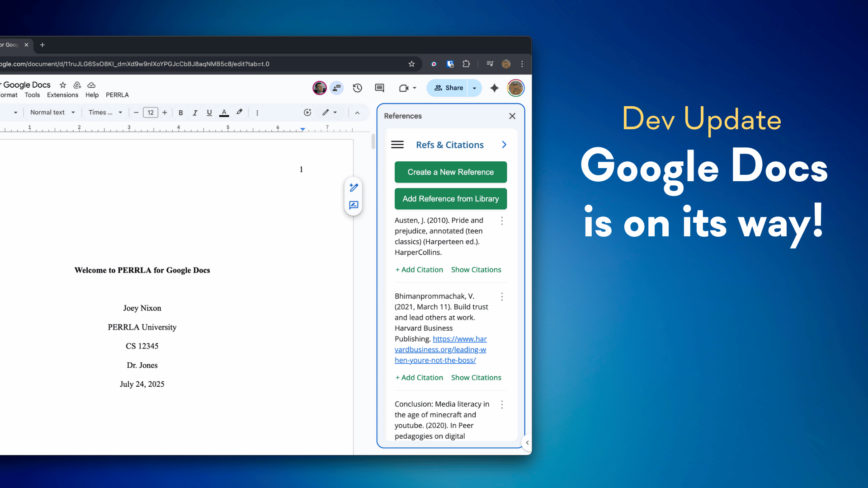Open the comments panel icon
The image size is (868, 488).
click(x=379, y=88)
